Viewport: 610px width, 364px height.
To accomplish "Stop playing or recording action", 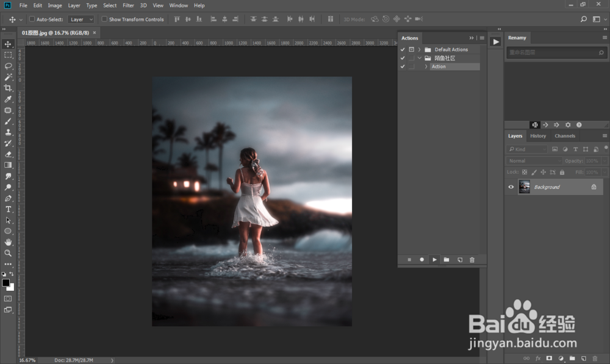I will [409, 260].
